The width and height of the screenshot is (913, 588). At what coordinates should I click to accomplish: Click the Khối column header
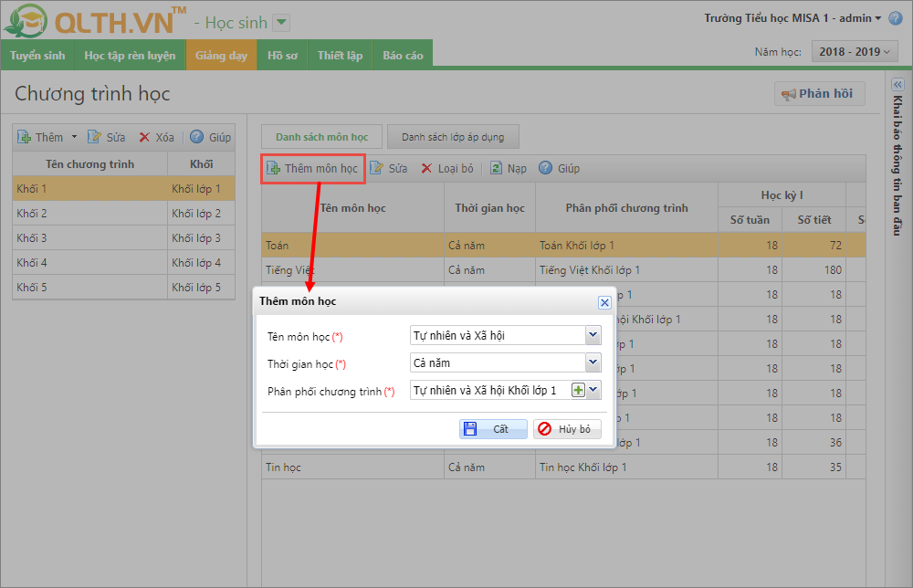point(202,164)
